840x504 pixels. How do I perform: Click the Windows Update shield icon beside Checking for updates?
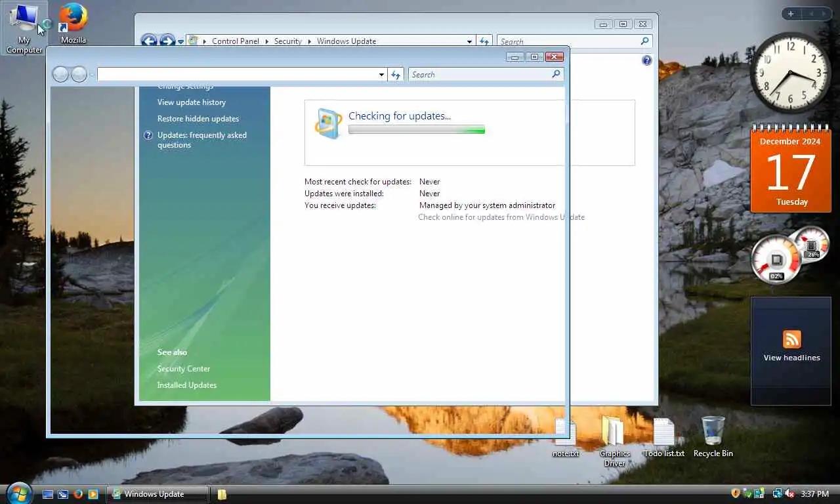[328, 123]
